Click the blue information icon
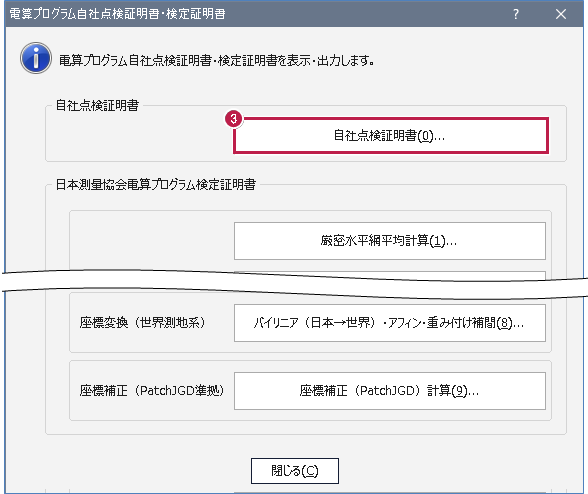Screen dimensions: 588x494 (x=36, y=58)
